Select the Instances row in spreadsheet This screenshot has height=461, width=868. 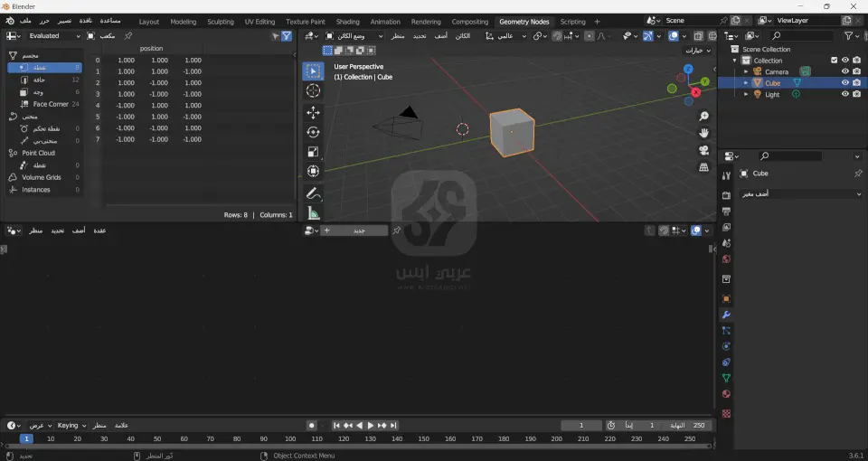click(x=43, y=189)
